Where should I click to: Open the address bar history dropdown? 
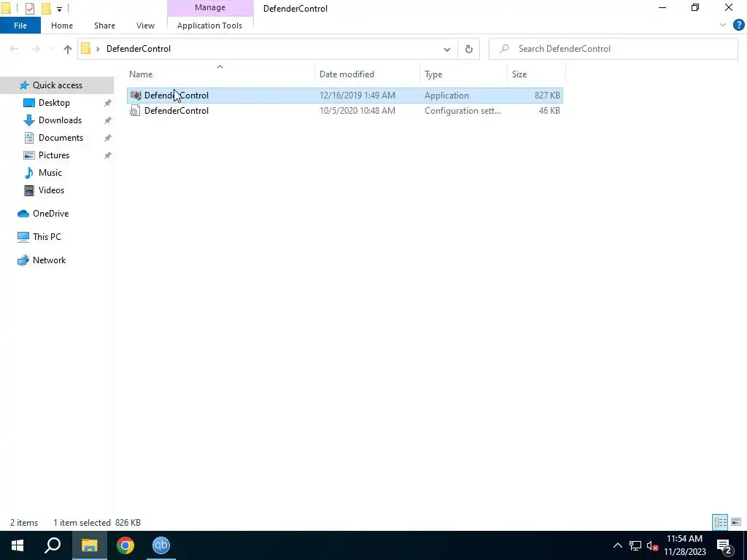pyautogui.click(x=447, y=49)
